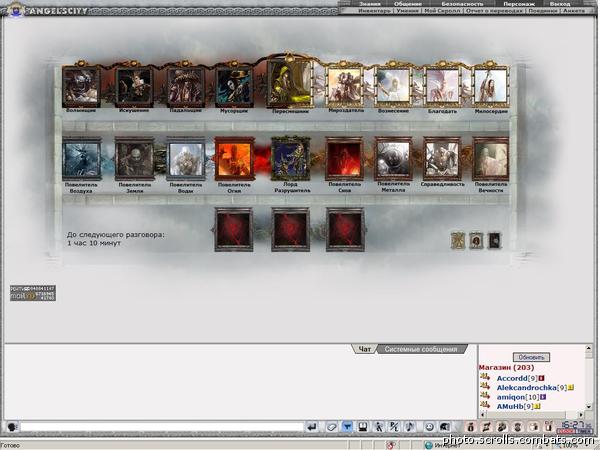
Task: Click the user list scrollbar up arrow
Action: pos(589,348)
